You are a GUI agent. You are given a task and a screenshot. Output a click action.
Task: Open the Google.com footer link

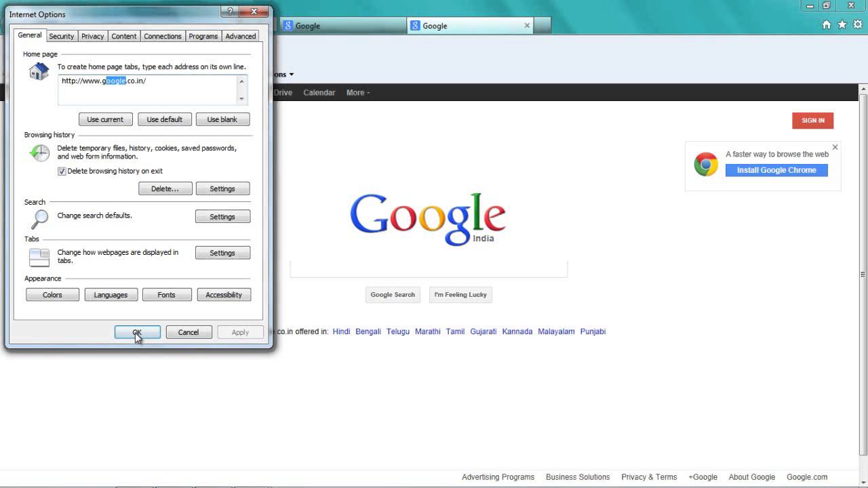tap(807, 477)
